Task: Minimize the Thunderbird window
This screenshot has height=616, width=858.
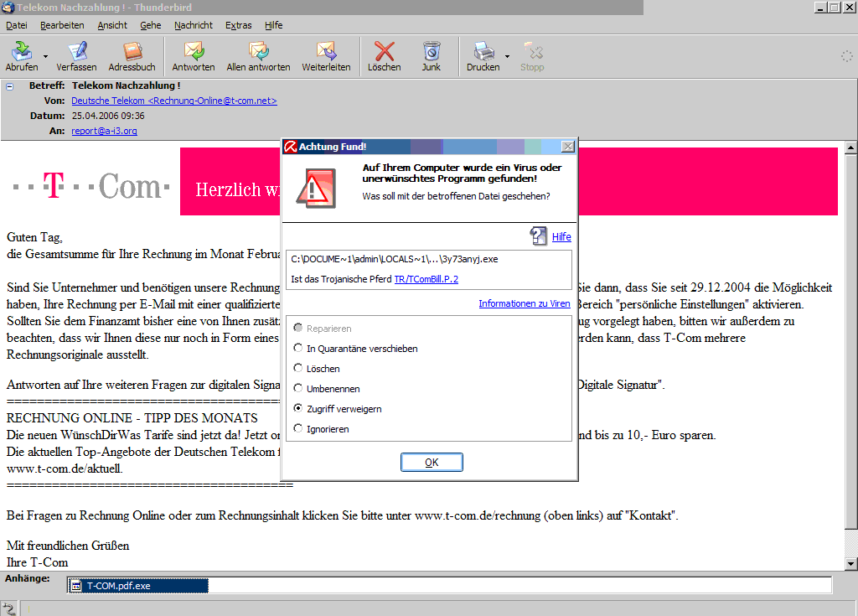Action: [x=820, y=8]
